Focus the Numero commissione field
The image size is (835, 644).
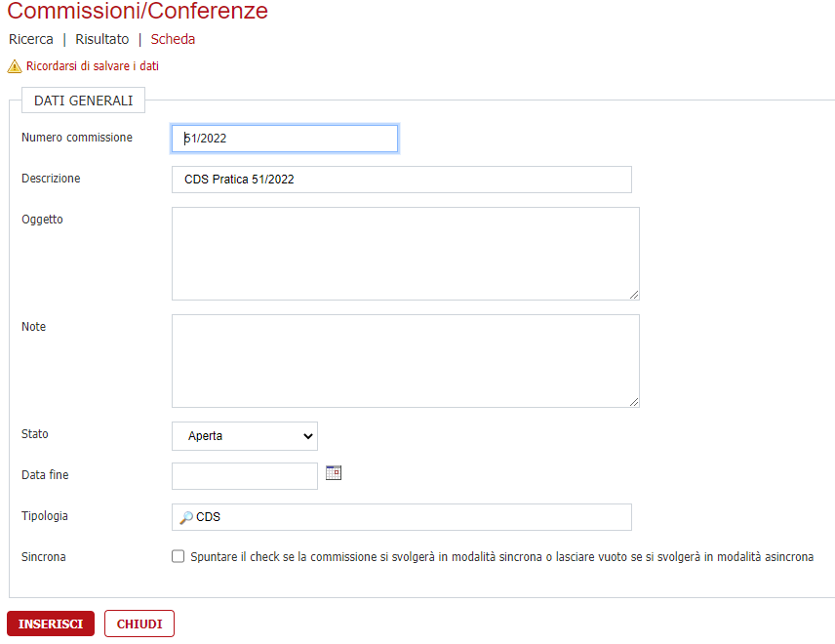click(x=285, y=139)
